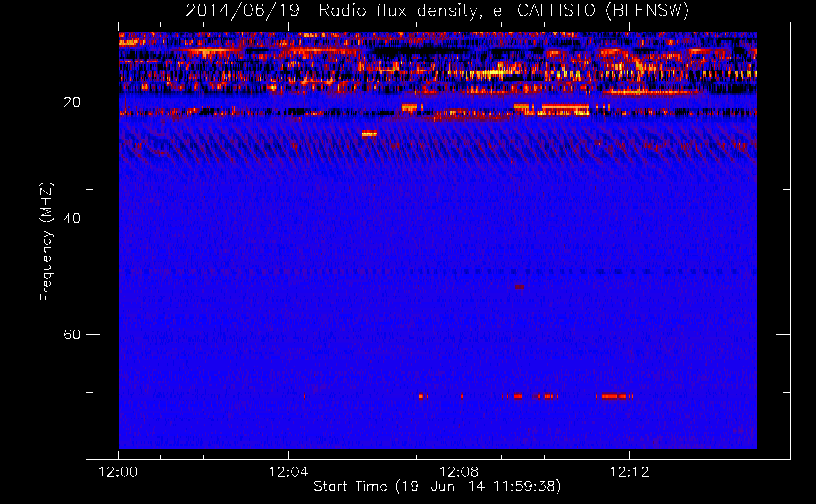Click the 'Frequency (MHZ)' axis label

46,242
